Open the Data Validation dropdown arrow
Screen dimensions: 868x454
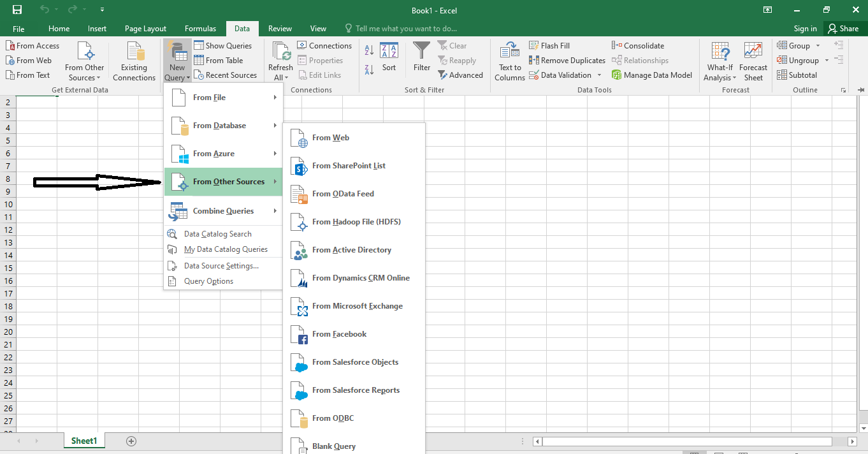click(598, 75)
